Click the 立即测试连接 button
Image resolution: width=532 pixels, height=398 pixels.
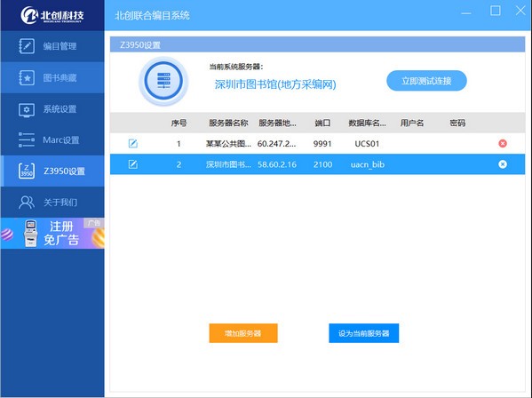point(426,81)
